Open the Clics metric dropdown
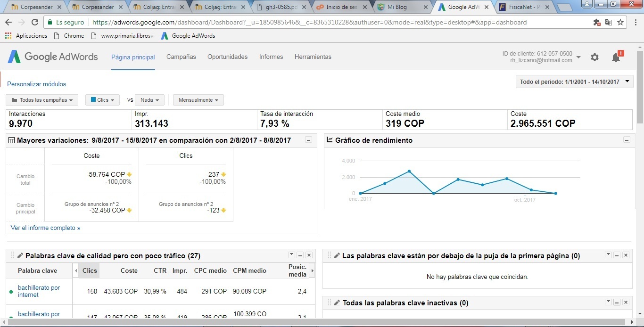This screenshot has height=327, width=644. click(x=102, y=100)
